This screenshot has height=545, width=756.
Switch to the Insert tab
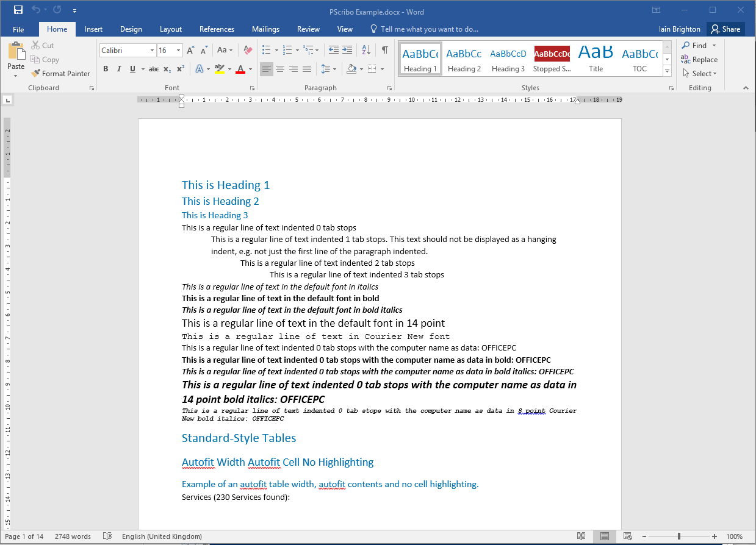[93, 29]
